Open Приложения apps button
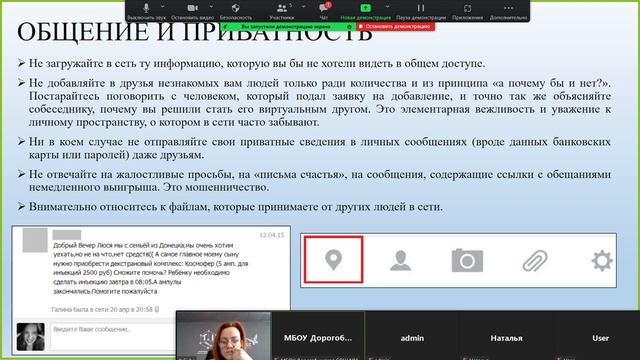 tap(467, 11)
